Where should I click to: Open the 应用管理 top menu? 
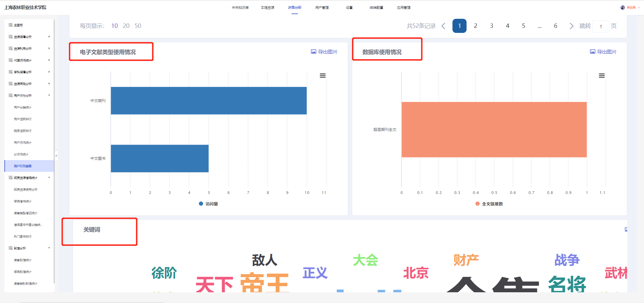404,7
